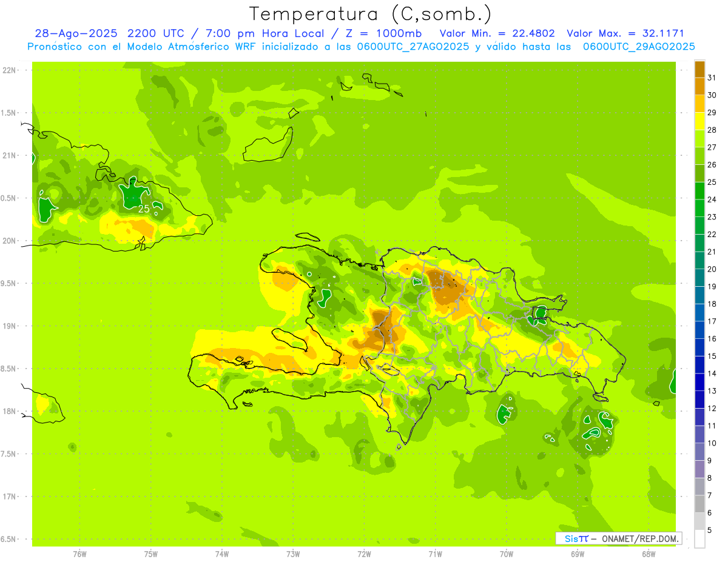
Task: Click the brown color bar segment above 31
Action: click(699, 69)
